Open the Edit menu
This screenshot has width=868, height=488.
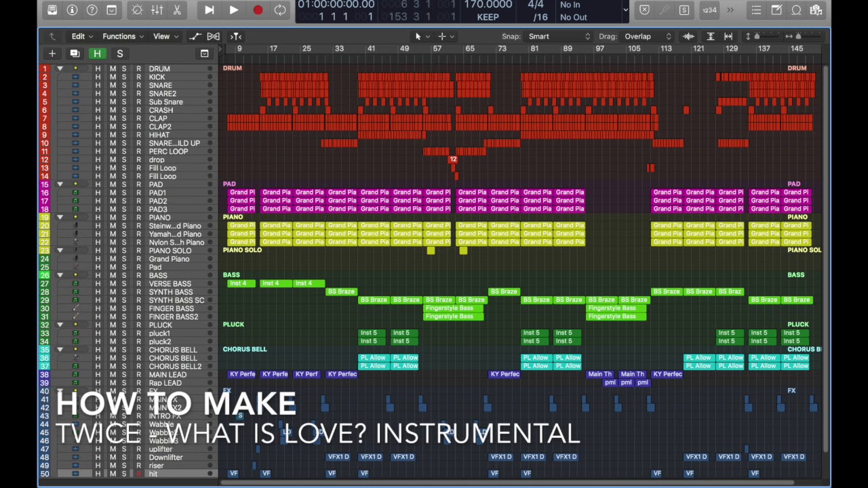coord(82,37)
